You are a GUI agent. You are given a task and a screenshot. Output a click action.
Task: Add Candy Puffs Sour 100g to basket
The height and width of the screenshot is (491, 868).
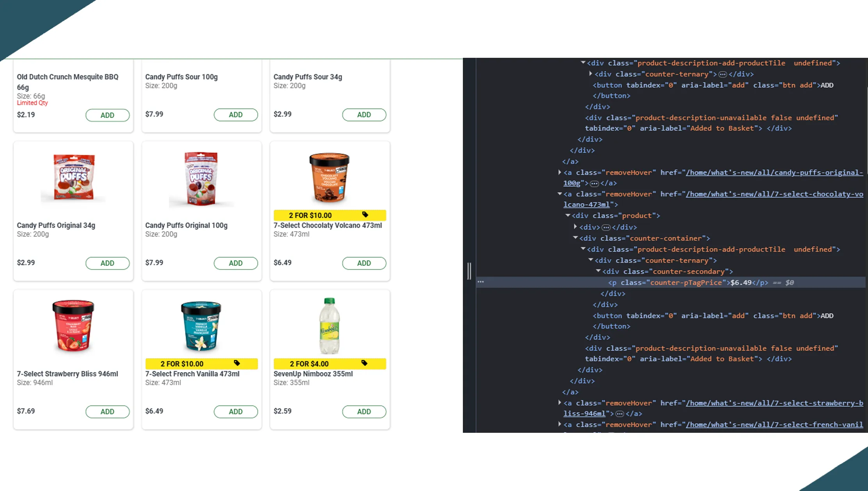click(235, 115)
